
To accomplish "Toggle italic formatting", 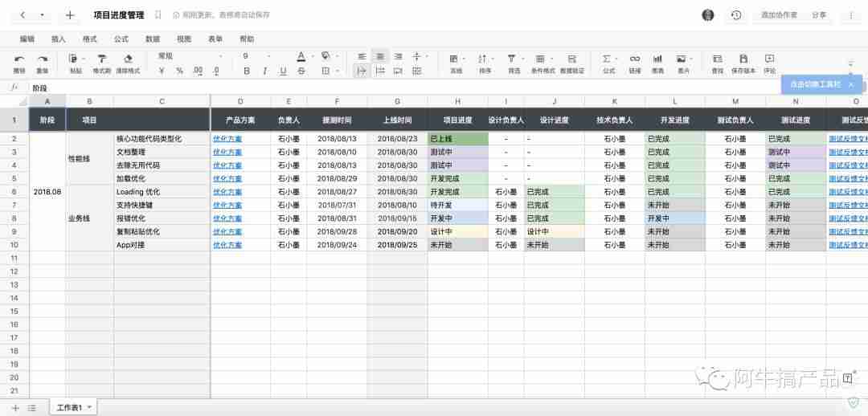I will 264,71.
